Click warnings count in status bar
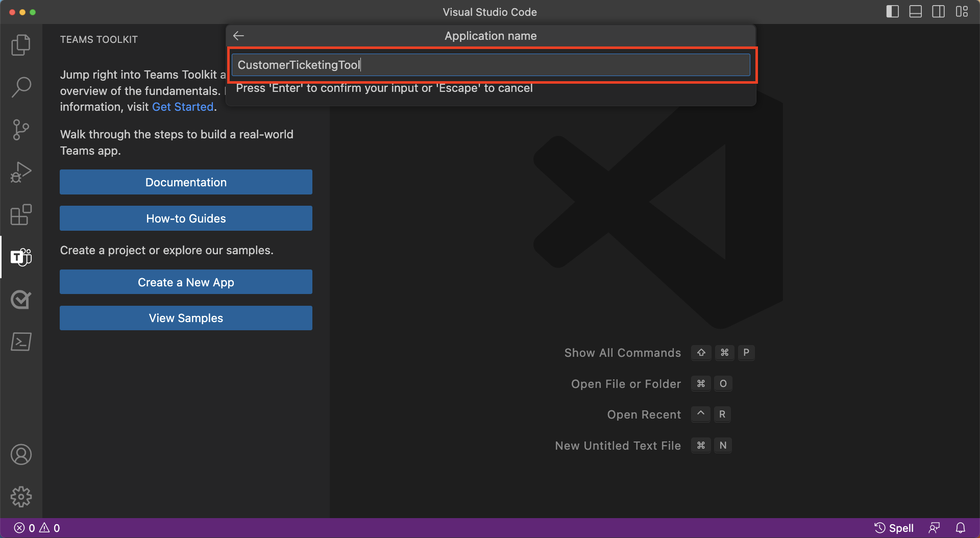This screenshot has height=538, width=980. pos(50,528)
